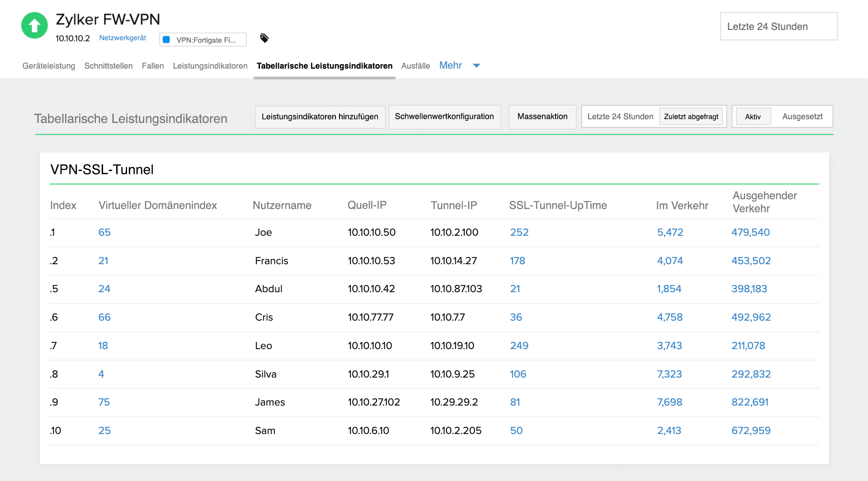This screenshot has height=481, width=868.
Task: Click the tag icon next to the device chip
Action: (x=264, y=39)
